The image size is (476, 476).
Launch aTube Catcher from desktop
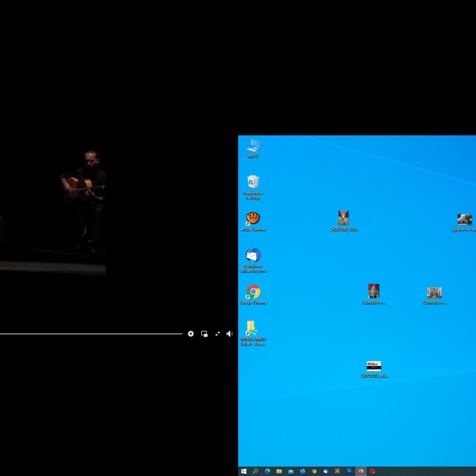253,219
